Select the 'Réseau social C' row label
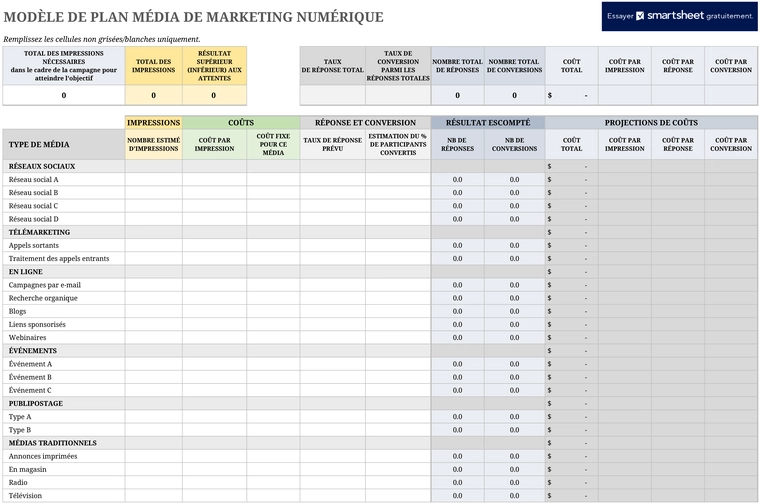The height and width of the screenshot is (504, 761). (33, 206)
